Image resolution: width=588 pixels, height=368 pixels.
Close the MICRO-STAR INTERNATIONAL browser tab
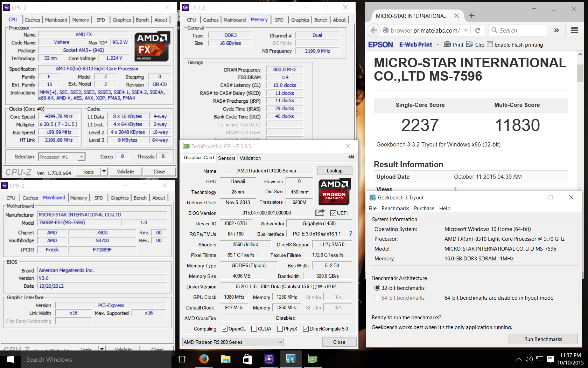456,16
